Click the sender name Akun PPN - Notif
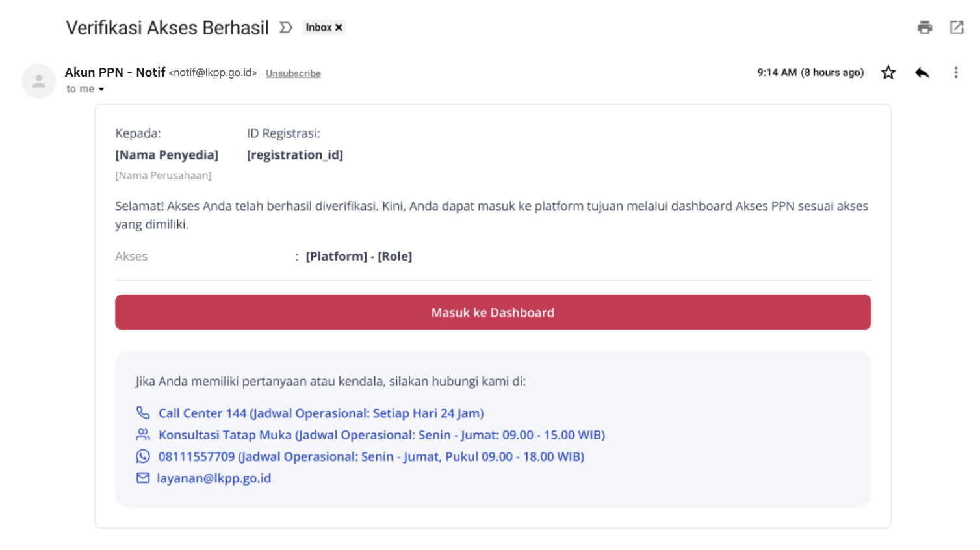The image size is (980, 550). click(115, 72)
